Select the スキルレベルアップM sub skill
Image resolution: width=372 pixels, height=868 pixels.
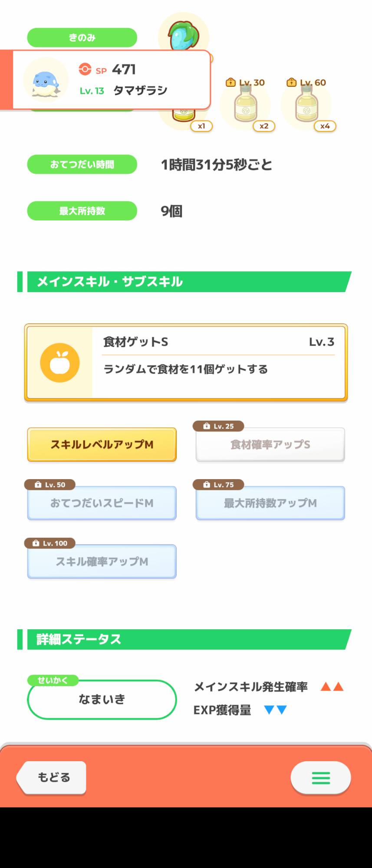point(102,444)
